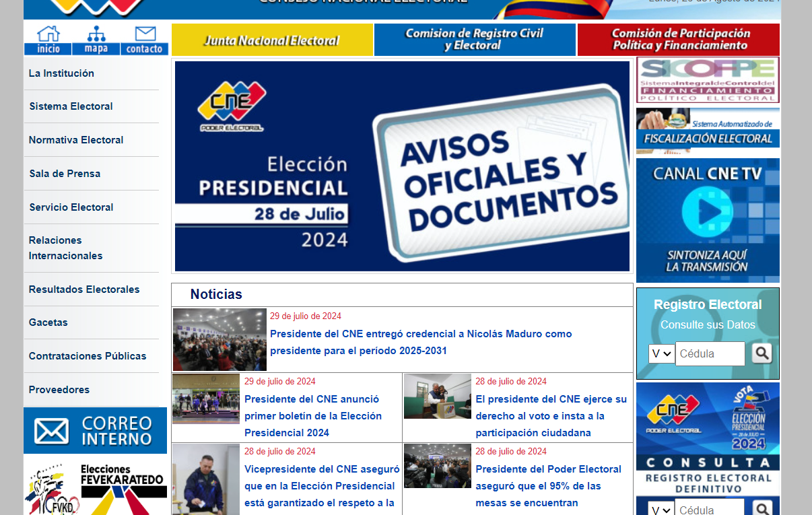Read news about credencial a Nicolás Maduro
The image size is (812, 515).
click(x=421, y=342)
